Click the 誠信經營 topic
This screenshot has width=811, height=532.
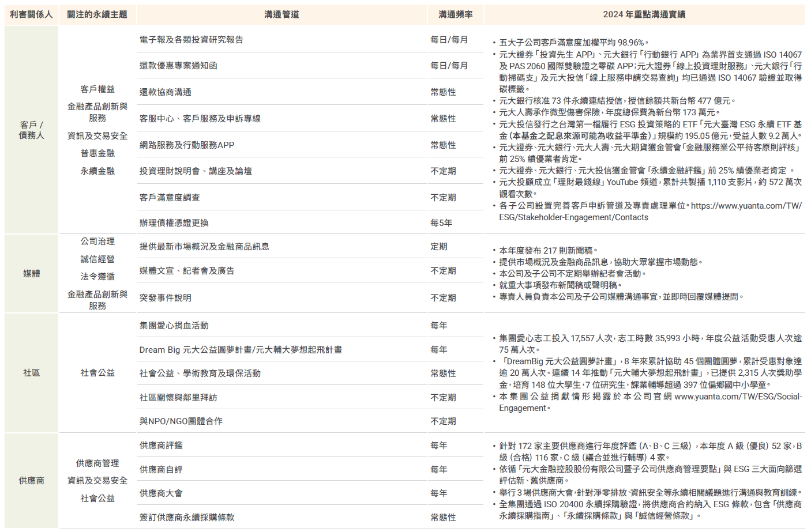(97, 259)
